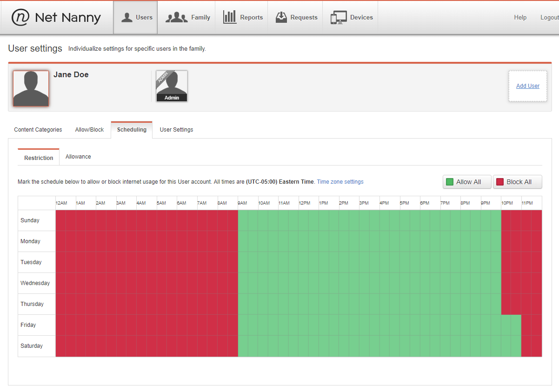The width and height of the screenshot is (559, 392).
Task: Toggle Friday 5AM first time block
Action: point(162,325)
